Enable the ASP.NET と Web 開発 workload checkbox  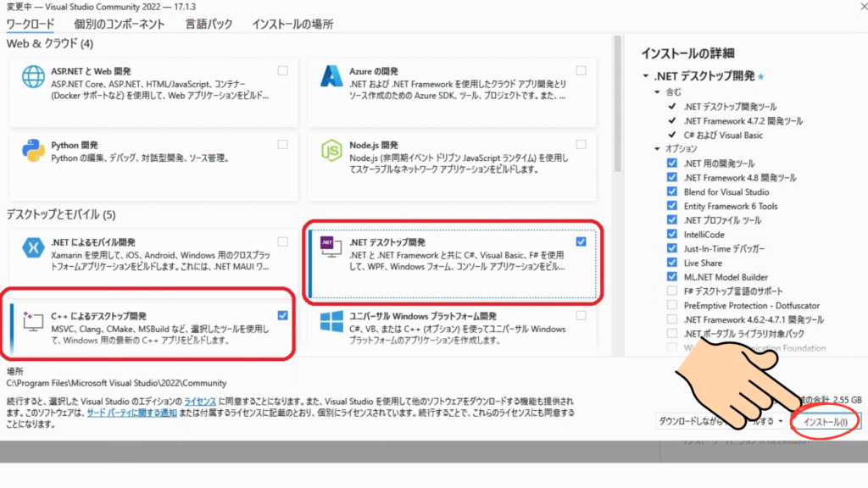pos(283,71)
